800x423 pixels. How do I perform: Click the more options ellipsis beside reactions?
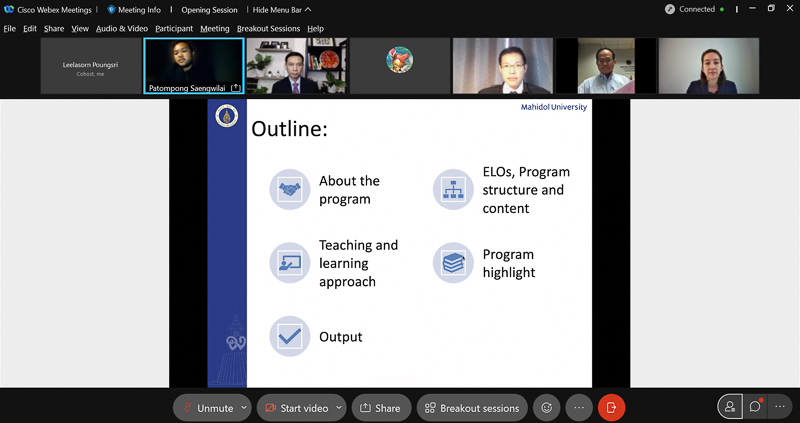pyautogui.click(x=579, y=408)
